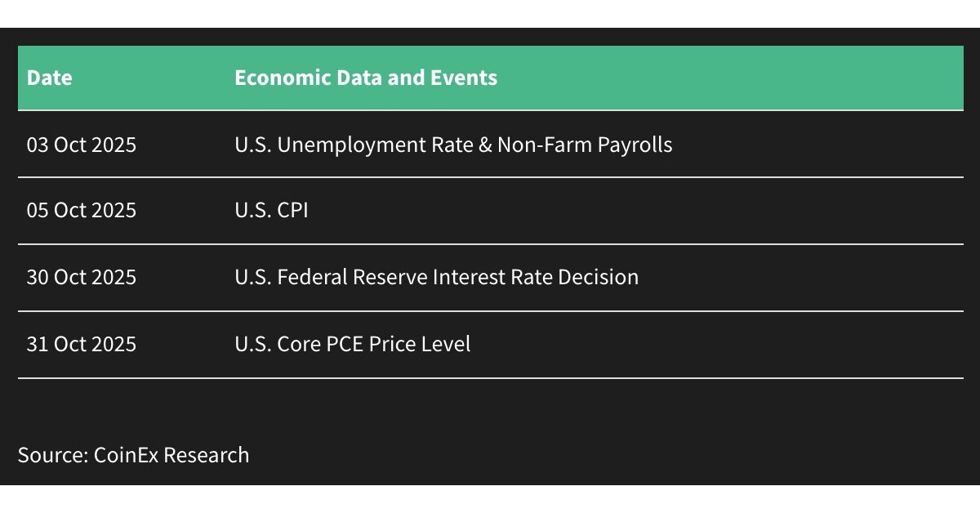
Task: Select the 05 Oct 2025 date cell
Action: click(81, 211)
